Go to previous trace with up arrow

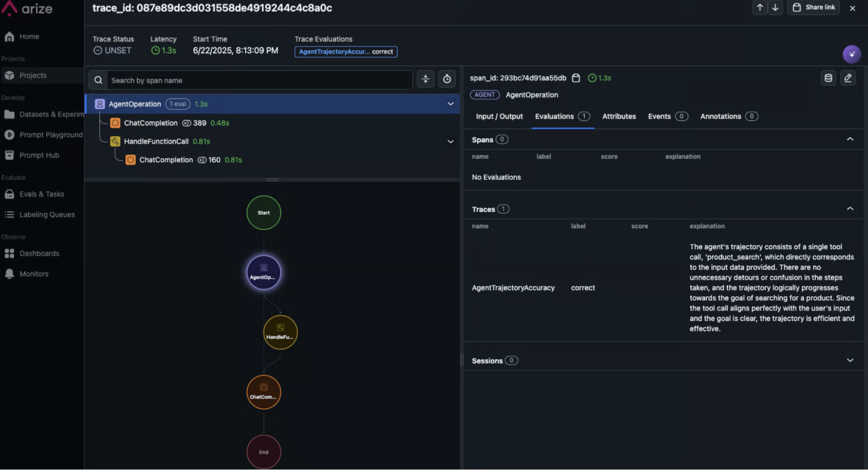click(x=759, y=7)
